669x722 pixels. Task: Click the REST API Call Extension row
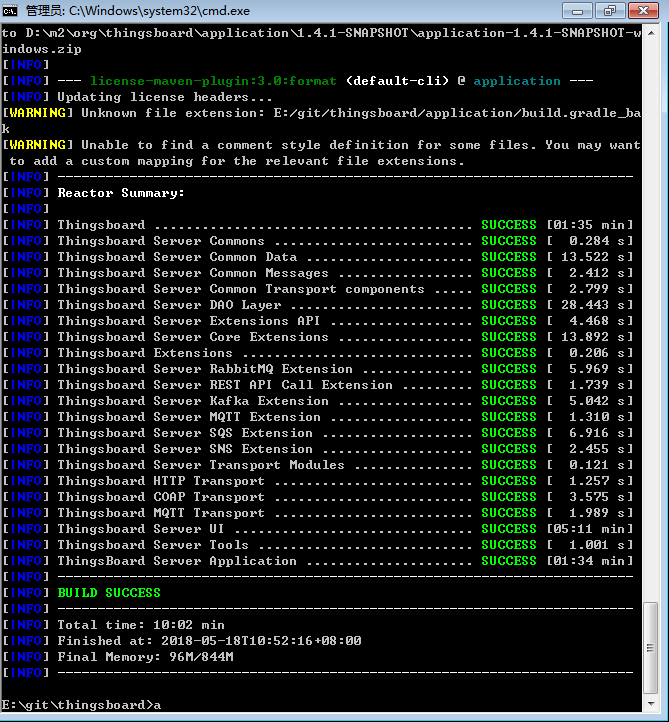[x=318, y=385]
